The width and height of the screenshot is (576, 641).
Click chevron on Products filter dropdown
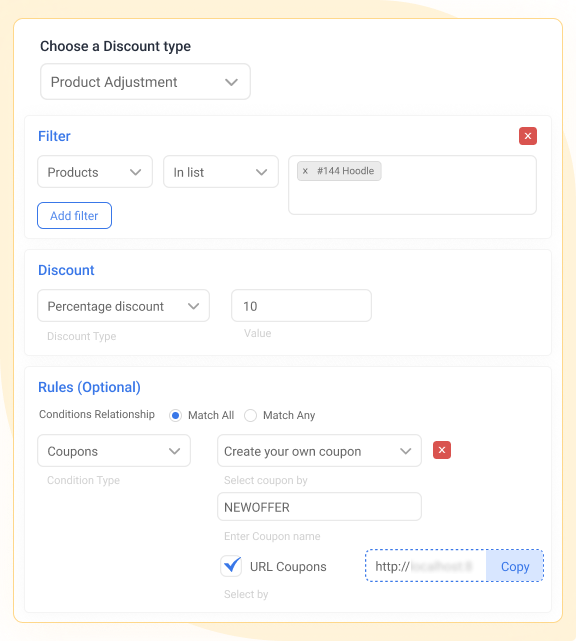coord(135,172)
